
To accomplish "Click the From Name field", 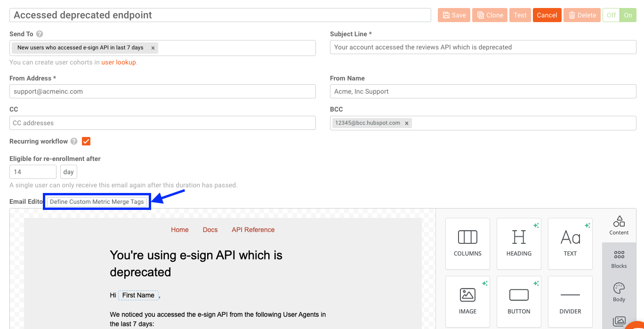I will [x=483, y=91].
